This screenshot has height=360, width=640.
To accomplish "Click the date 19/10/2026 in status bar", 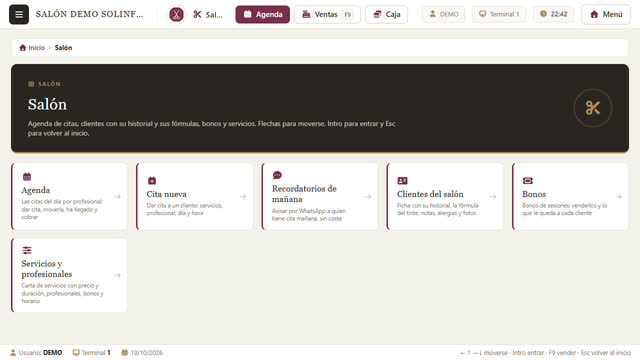I will point(142,353).
